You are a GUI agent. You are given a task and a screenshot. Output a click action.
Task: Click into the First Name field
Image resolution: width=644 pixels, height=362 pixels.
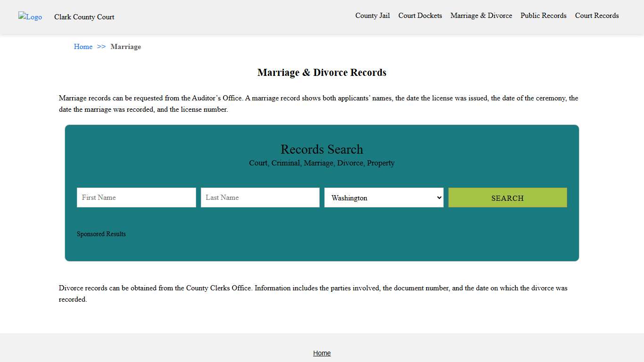[x=136, y=197]
